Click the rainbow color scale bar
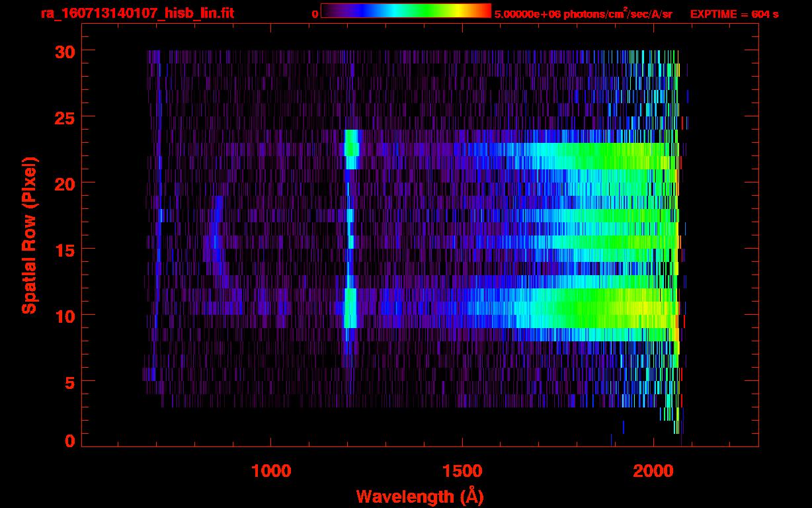This screenshot has width=812, height=508. (x=406, y=11)
